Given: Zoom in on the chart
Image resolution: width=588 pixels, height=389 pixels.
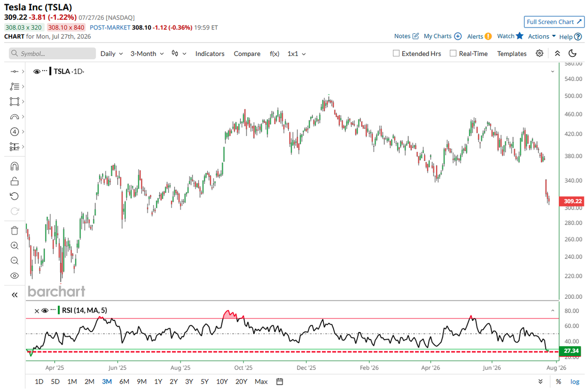Looking at the screenshot, I should 14,246.
